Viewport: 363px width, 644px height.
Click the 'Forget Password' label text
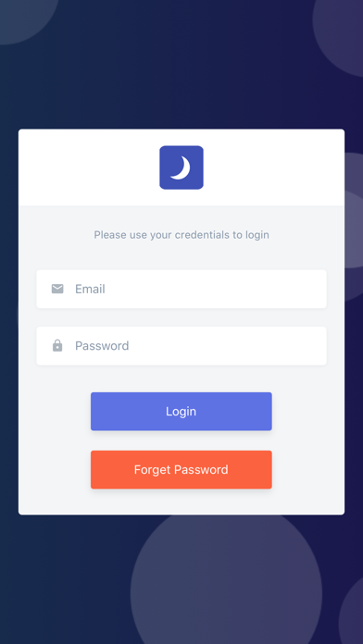click(181, 469)
